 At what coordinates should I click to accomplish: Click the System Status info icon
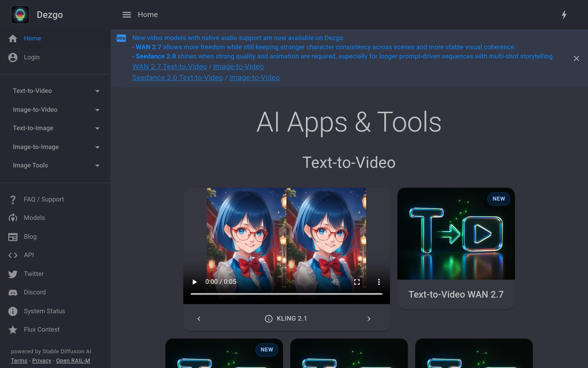tap(13, 311)
